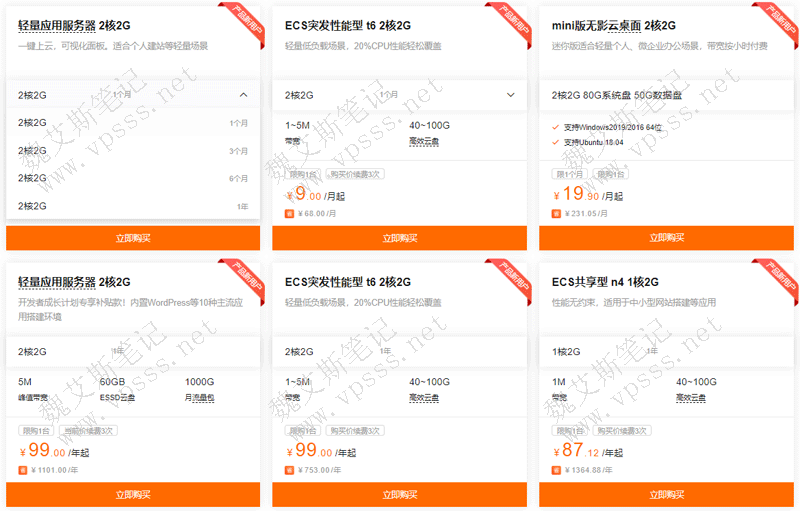The width and height of the screenshot is (800, 511).
Task: Click the ¥9.00 /月起 price
Action: point(315,194)
